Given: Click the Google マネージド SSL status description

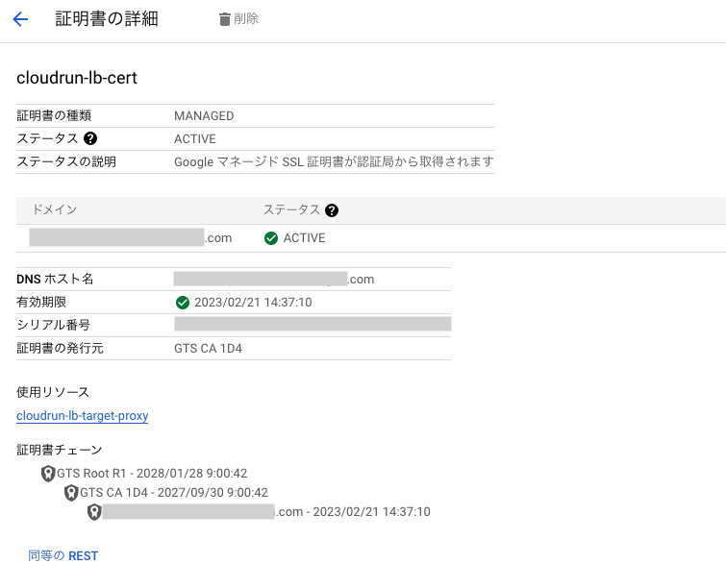Looking at the screenshot, I should click(334, 162).
